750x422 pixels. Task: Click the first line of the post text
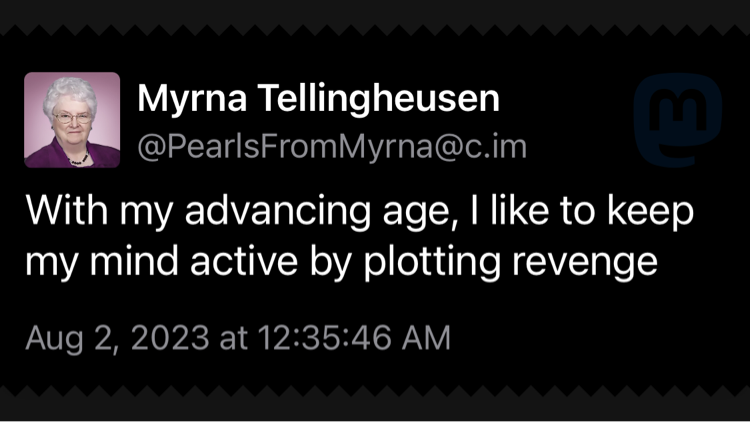coord(359,212)
